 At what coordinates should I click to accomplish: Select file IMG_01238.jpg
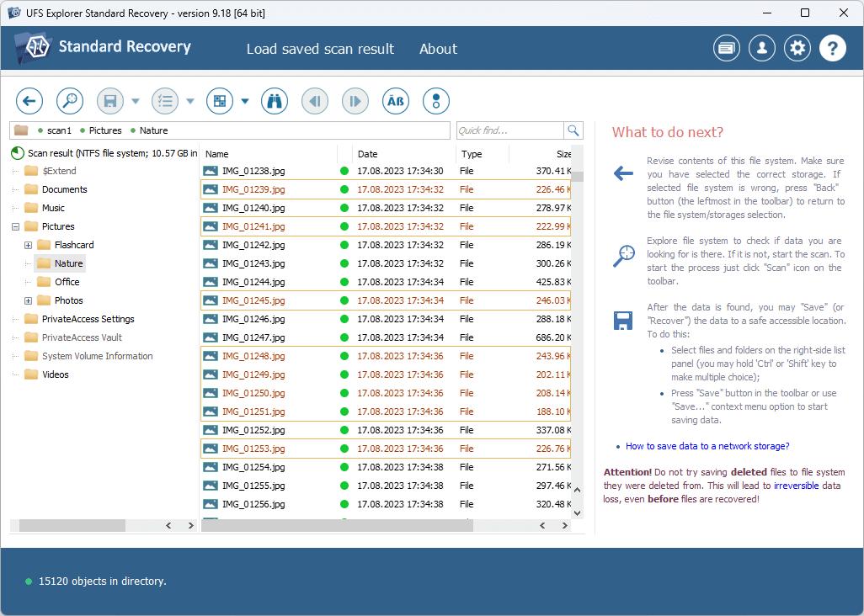[386, 171]
